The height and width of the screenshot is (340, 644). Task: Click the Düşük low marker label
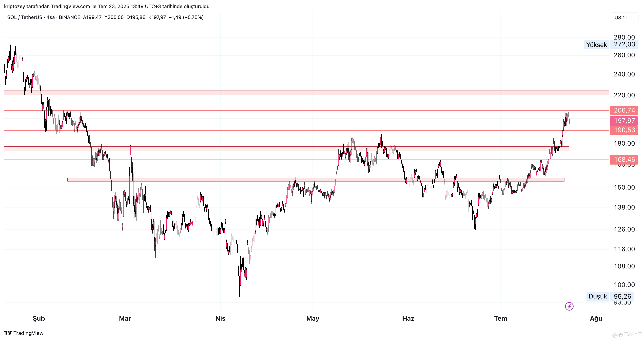coord(598,296)
